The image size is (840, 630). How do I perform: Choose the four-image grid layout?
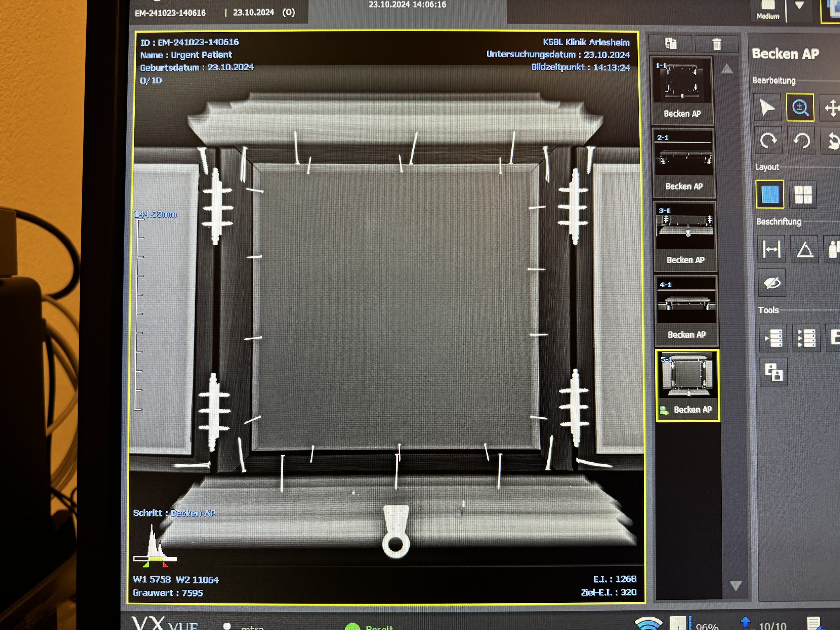click(803, 195)
